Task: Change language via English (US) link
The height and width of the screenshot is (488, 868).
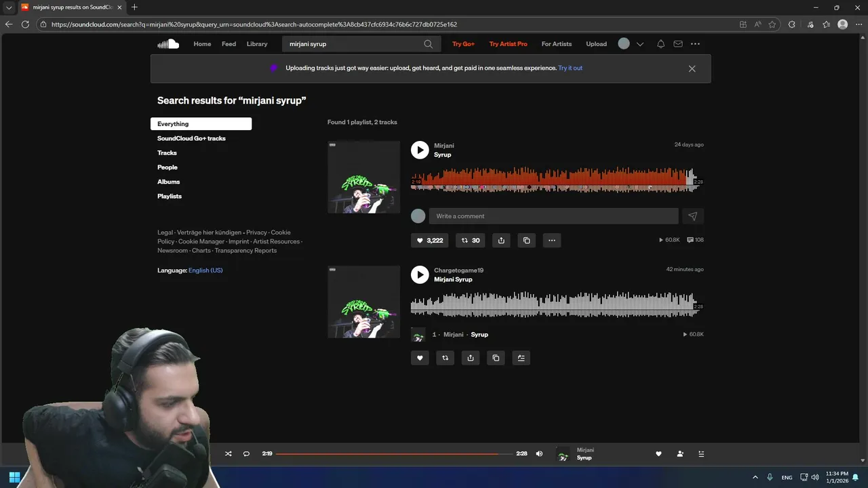Action: 205,270
